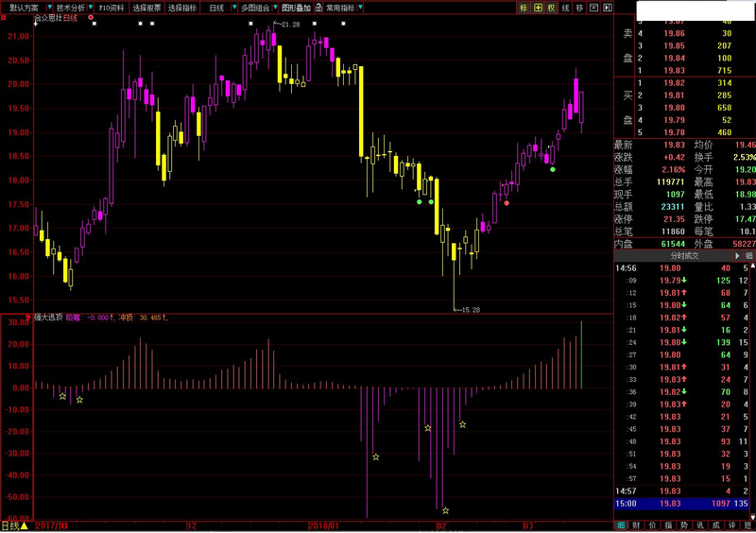Click the star marker at the lowest -55 indicator bar
Image resolution: width=756 pixels, height=533 pixels.
click(445, 510)
